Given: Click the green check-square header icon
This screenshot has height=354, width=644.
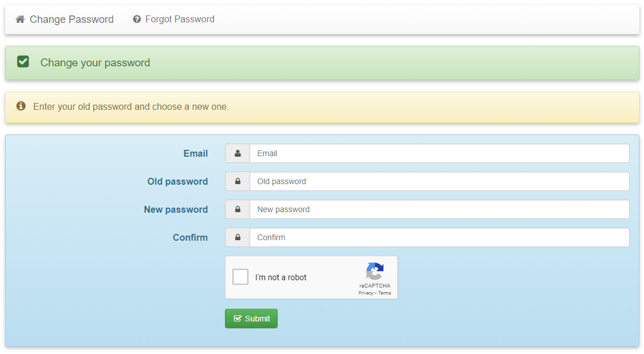Looking at the screenshot, I should click(x=23, y=62).
